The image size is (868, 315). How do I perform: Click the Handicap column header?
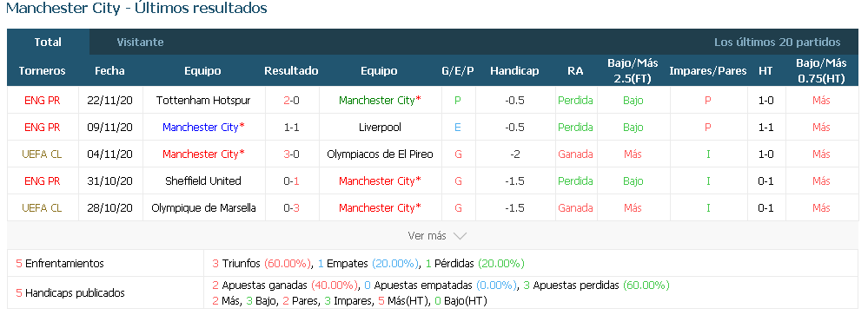point(514,71)
